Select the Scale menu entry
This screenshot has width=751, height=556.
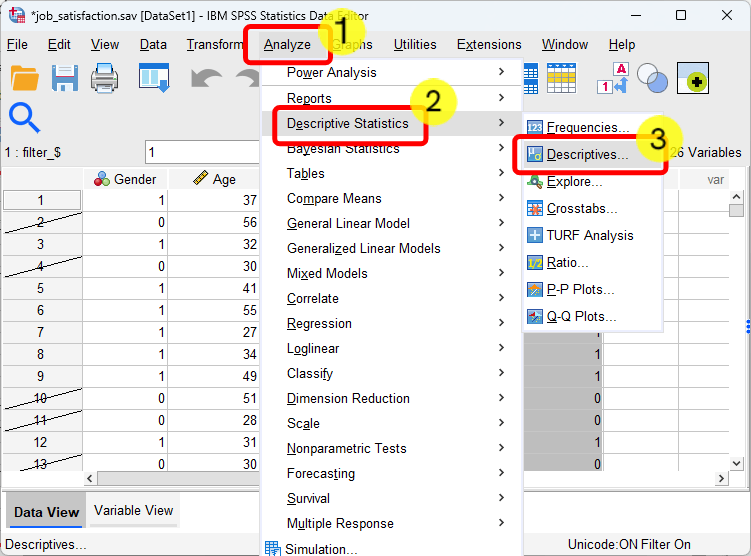(392, 423)
